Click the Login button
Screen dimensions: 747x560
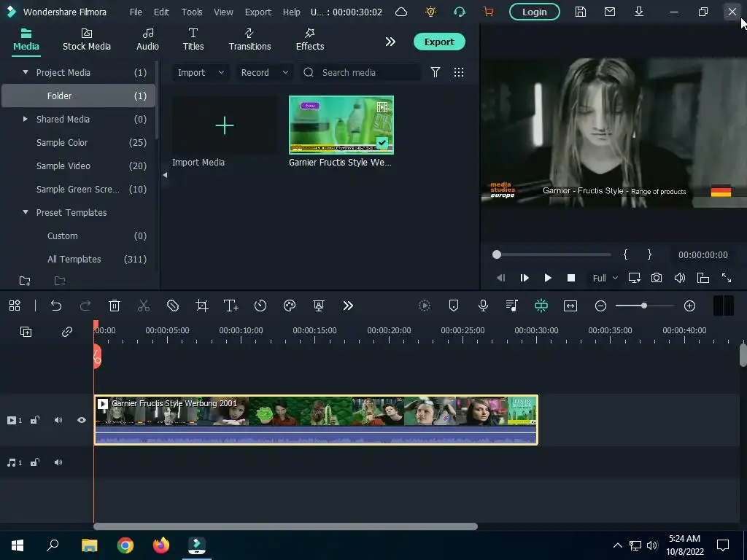tap(534, 12)
